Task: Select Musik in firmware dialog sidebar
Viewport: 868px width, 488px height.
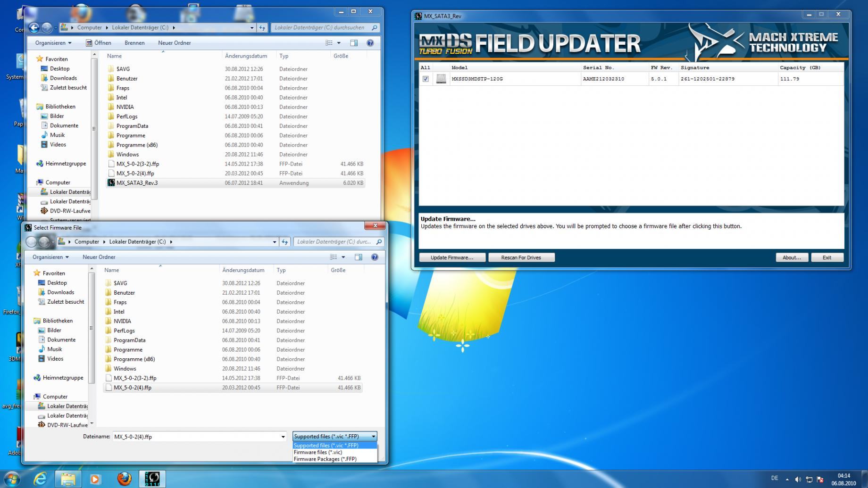Action: point(55,349)
